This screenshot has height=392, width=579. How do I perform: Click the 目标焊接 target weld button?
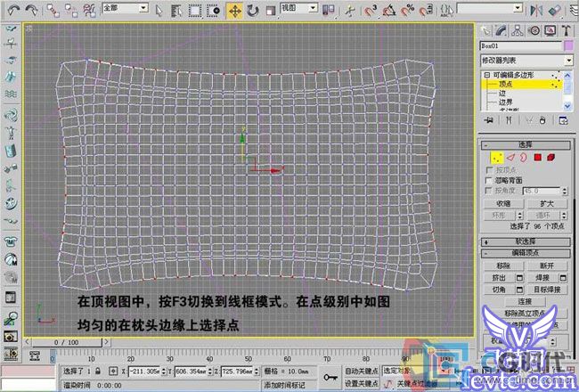tap(547, 290)
